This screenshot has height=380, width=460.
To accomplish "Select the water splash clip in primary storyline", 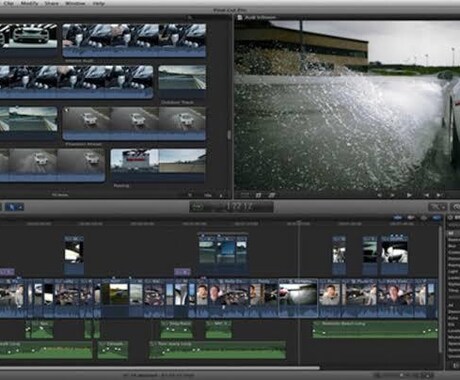I will coord(298,298).
